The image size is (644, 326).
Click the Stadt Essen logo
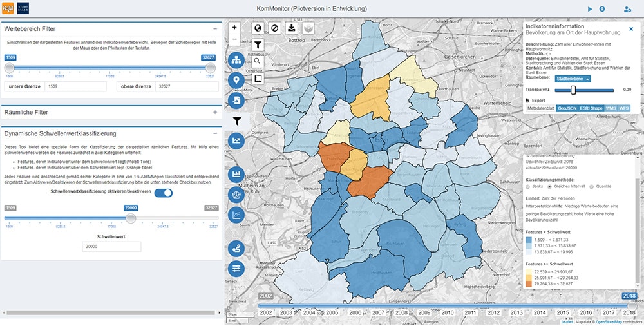point(23,8)
